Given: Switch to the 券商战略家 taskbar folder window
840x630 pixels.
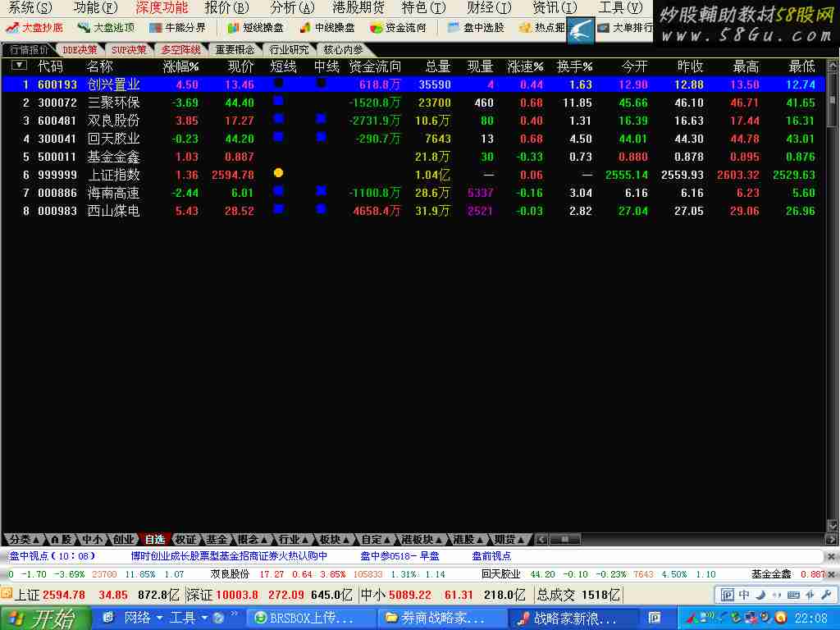Looking at the screenshot, I should (442, 619).
